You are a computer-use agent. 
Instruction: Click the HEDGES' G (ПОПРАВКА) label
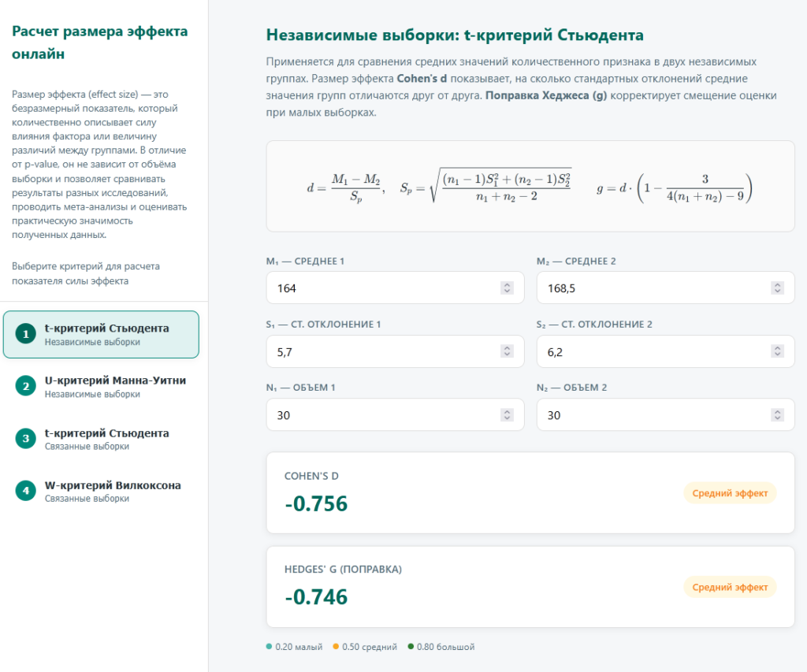344,569
